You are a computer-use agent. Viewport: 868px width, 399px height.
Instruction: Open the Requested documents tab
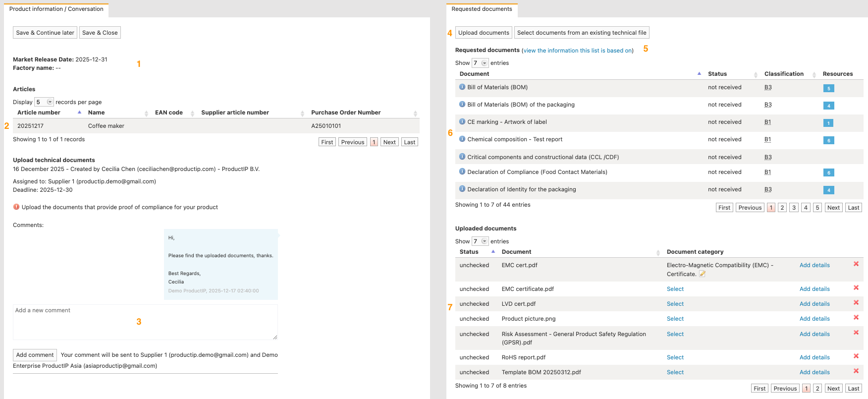[482, 9]
